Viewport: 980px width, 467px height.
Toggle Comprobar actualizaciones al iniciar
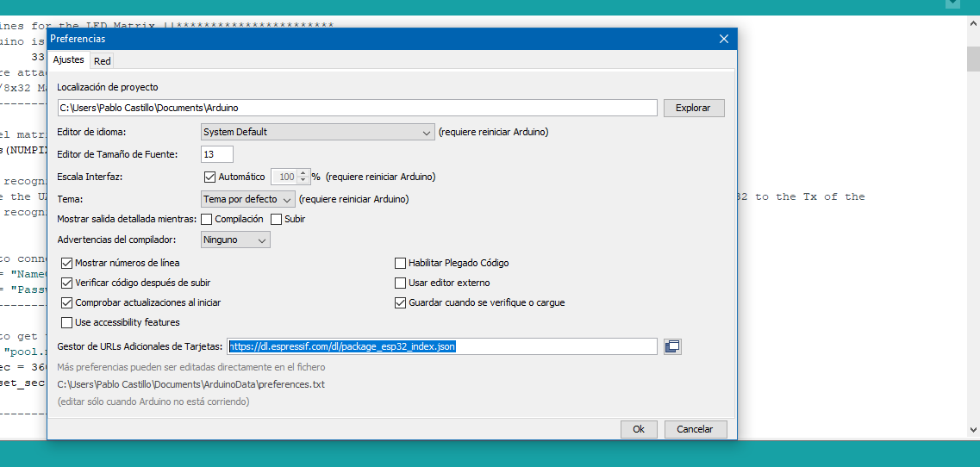(x=67, y=302)
